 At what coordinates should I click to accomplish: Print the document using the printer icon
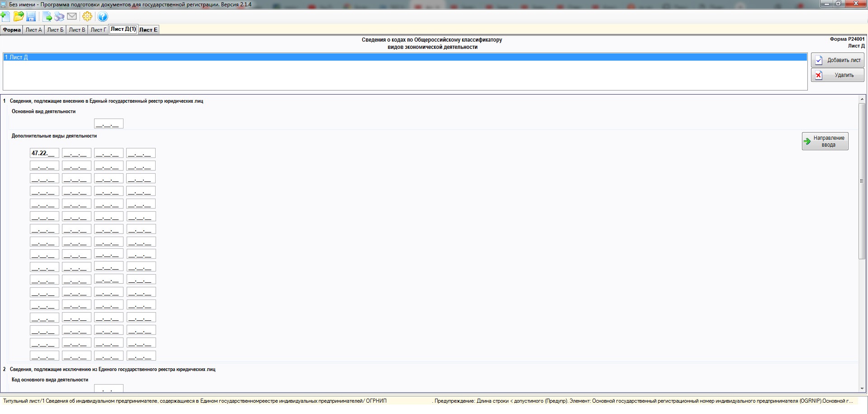pyautogui.click(x=59, y=17)
